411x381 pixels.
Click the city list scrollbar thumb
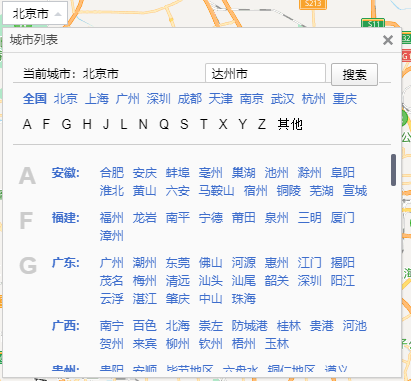click(x=393, y=170)
